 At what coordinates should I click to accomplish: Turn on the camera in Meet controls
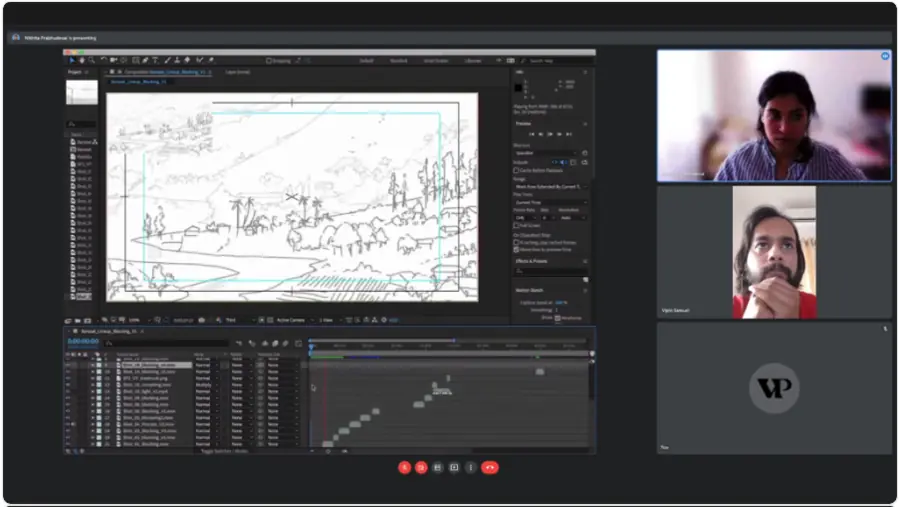pos(421,467)
